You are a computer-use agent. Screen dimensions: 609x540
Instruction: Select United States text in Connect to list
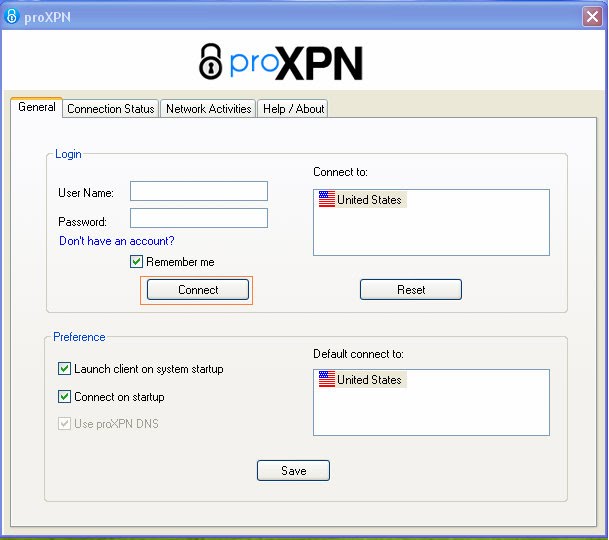pos(369,200)
